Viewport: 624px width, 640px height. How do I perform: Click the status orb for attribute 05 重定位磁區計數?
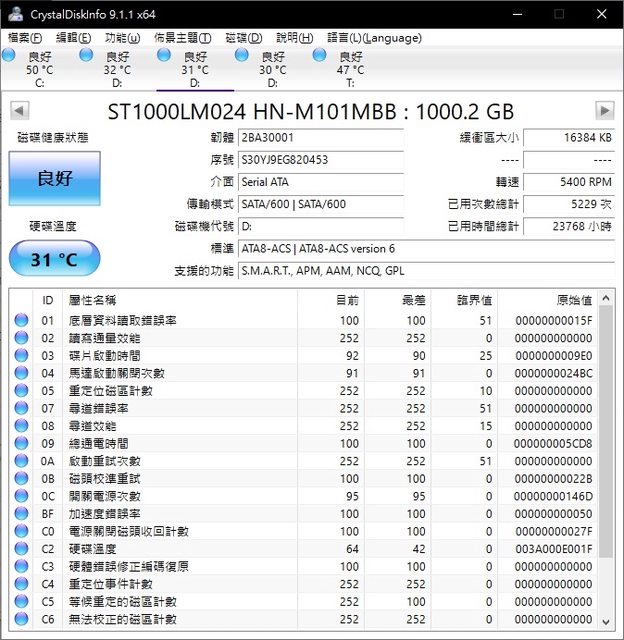21,391
